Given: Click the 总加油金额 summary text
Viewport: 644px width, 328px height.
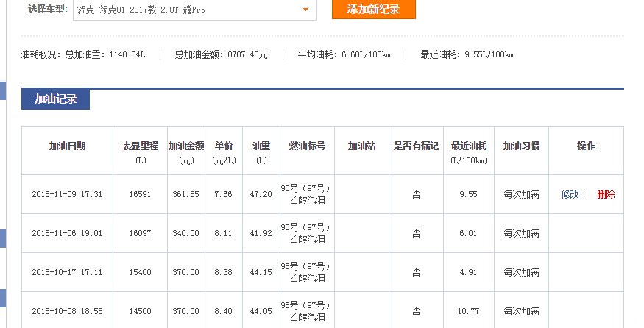Looking at the screenshot, I should pyautogui.click(x=221, y=54).
